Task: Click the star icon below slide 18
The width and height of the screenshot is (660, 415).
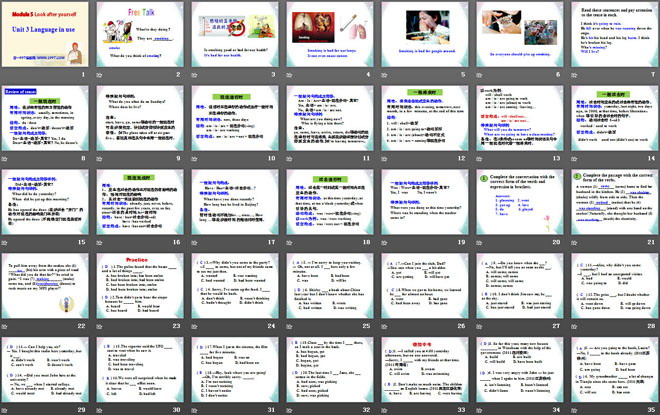Action: 290,242
